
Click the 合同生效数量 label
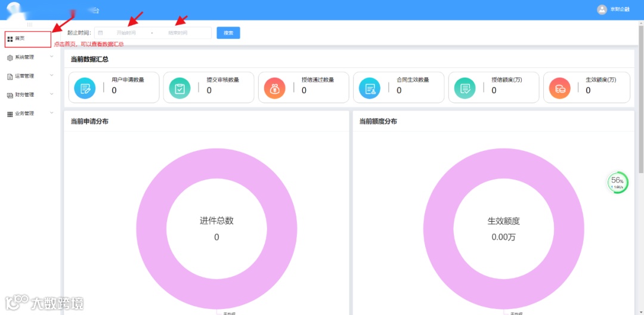coord(413,80)
